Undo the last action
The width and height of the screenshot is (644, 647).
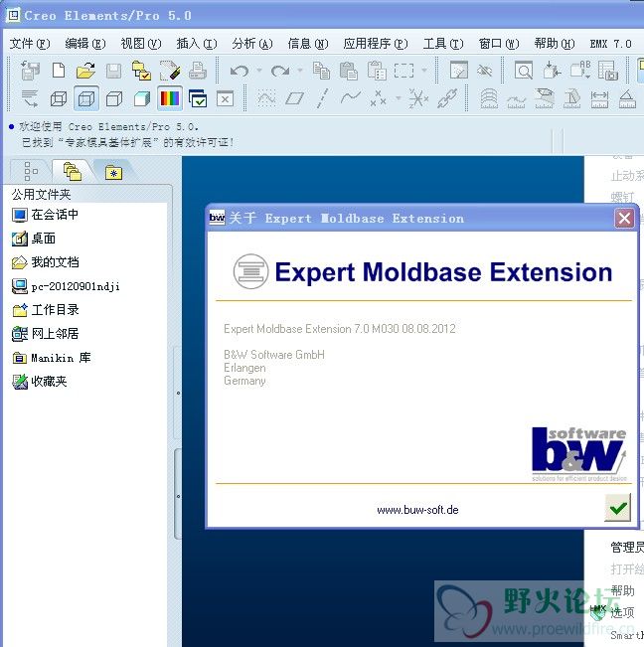[x=240, y=71]
